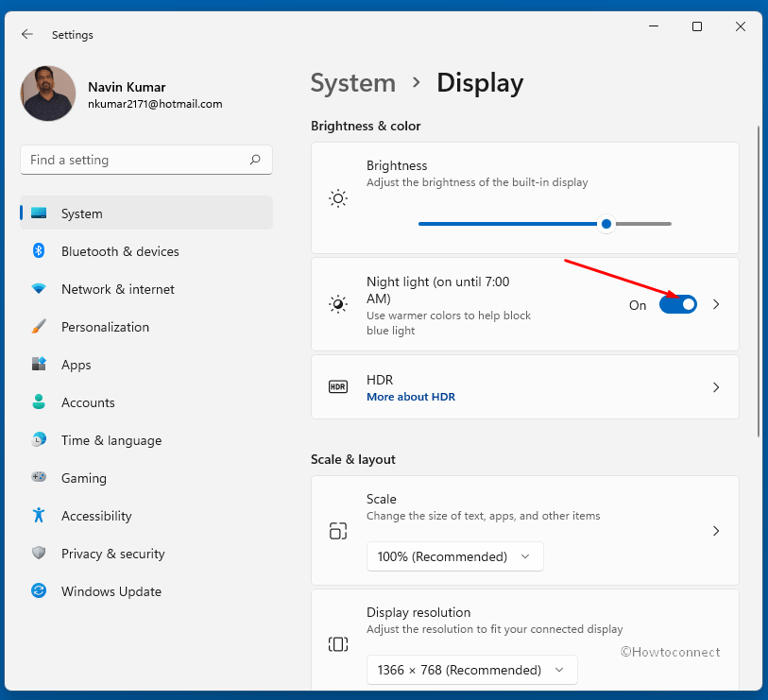Image resolution: width=768 pixels, height=700 pixels.
Task: Open Scale settings chevron
Action: [716, 531]
